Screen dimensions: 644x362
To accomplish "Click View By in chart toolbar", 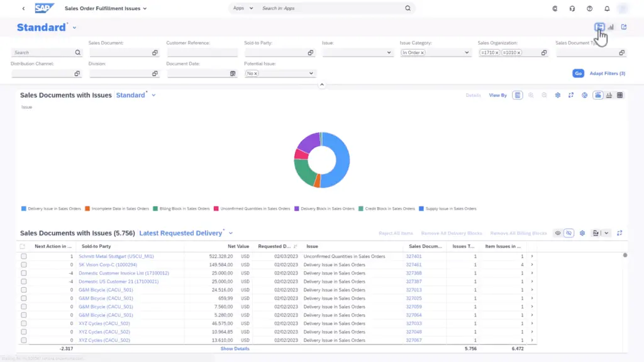I will pyautogui.click(x=498, y=96).
